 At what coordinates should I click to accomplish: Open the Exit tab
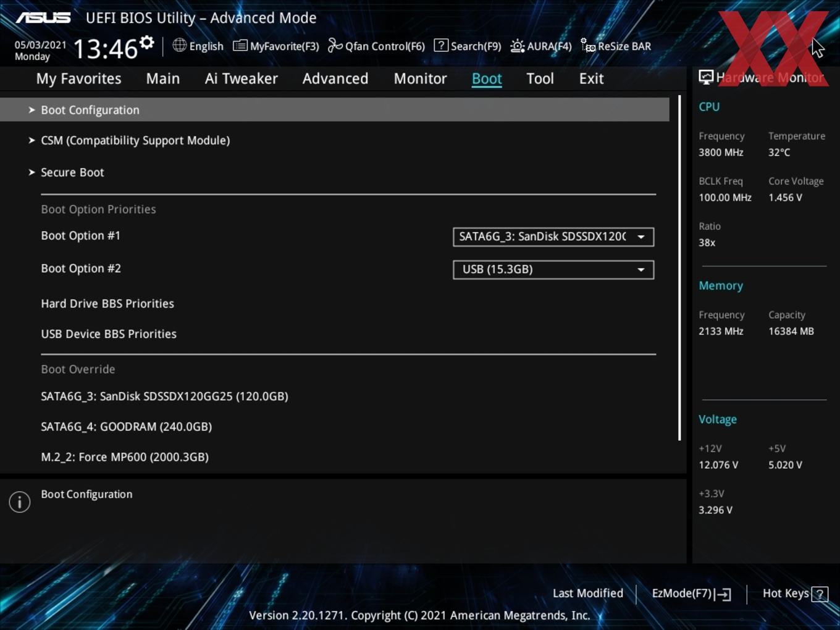591,78
